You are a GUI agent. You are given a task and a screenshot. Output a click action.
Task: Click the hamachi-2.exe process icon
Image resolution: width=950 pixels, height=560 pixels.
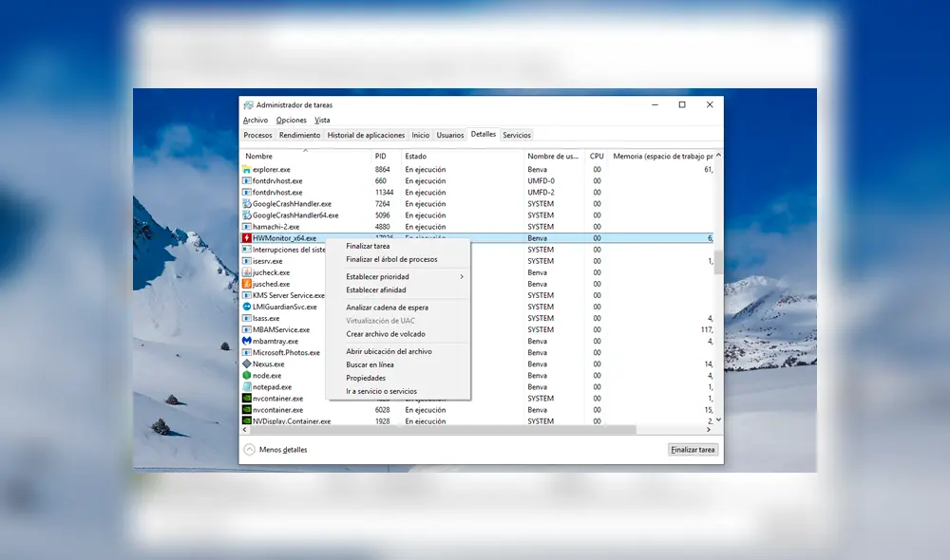click(245, 227)
